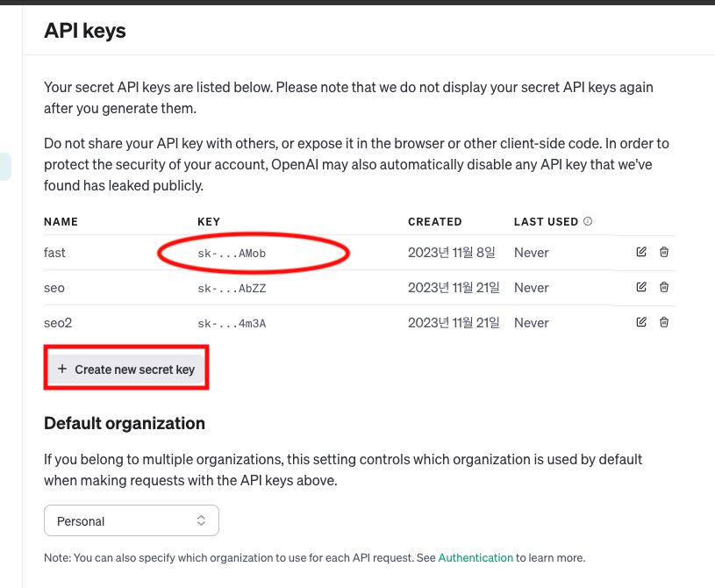Open the Authentication link
715x588 pixels.
click(476, 557)
